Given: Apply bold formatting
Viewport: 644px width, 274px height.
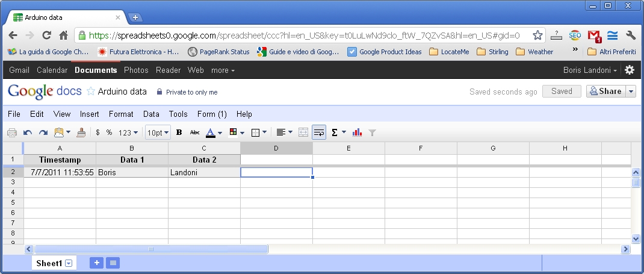Looking at the screenshot, I should point(179,132).
